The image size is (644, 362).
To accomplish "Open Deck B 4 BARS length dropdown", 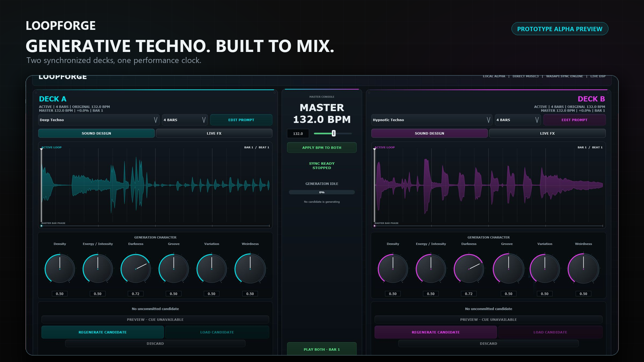I will pyautogui.click(x=518, y=120).
